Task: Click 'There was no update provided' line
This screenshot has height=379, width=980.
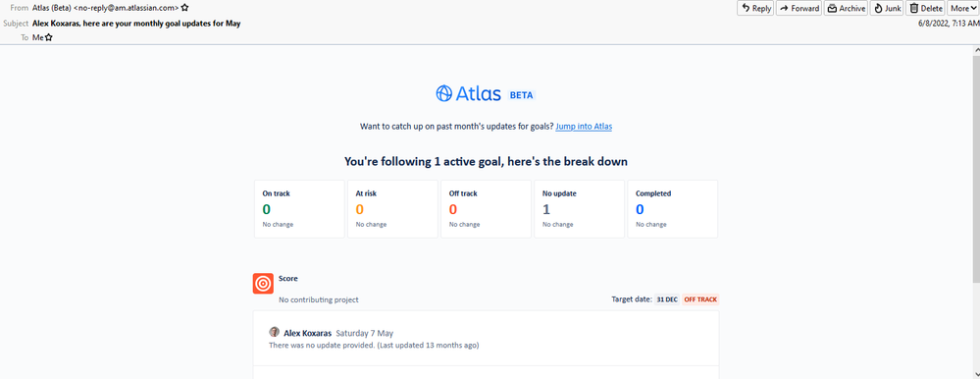Action: 374,345
